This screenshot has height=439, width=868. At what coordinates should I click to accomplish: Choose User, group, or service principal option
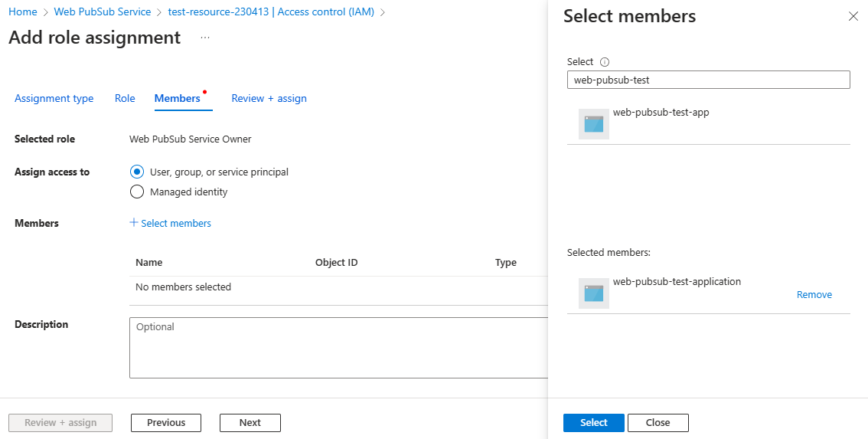[x=137, y=172]
